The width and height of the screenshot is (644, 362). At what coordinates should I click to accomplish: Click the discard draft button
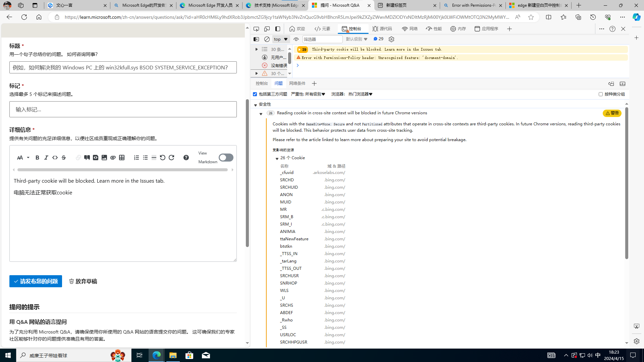83,281
